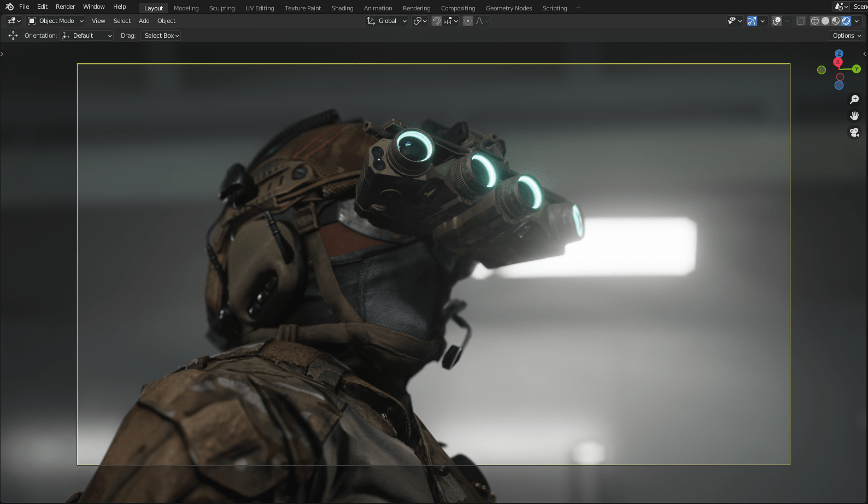Click the green Y axis gizmo ball

857,69
